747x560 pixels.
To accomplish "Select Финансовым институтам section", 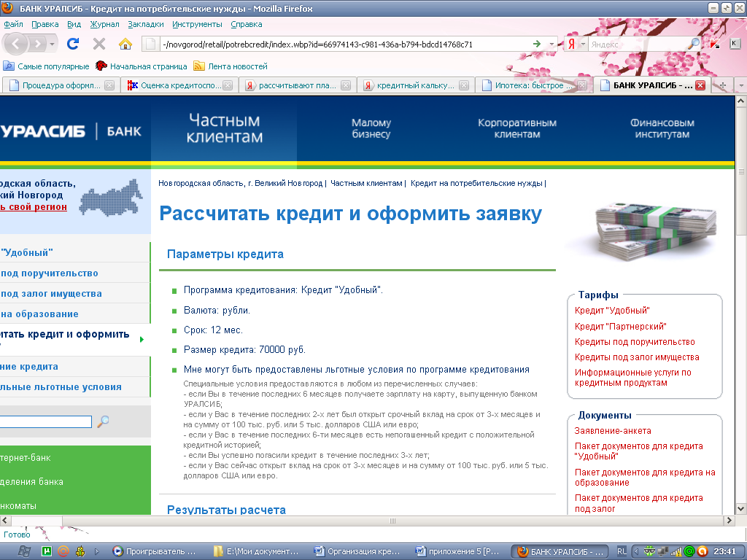I will (662, 128).
